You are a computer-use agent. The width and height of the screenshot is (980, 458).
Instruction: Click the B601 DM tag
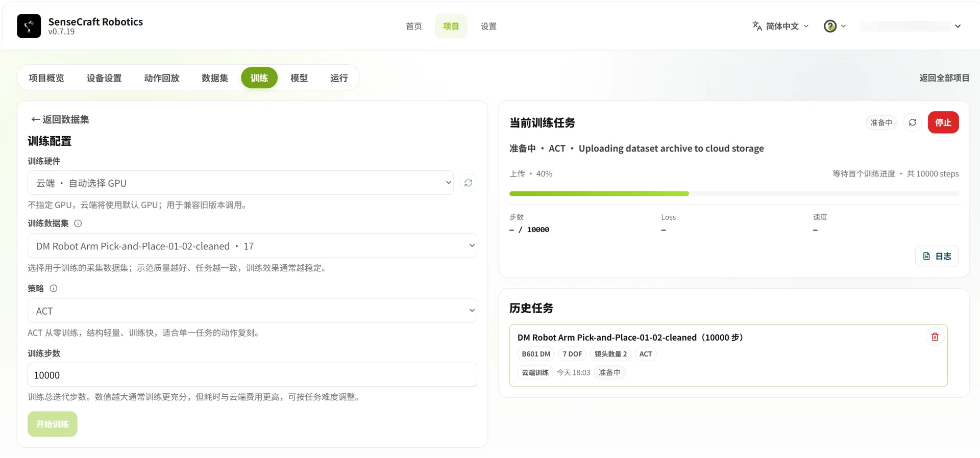click(536, 354)
